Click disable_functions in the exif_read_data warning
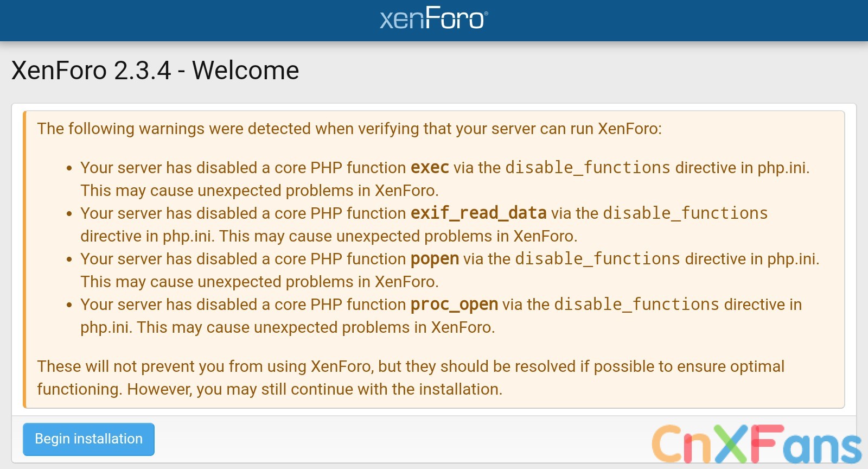868x469 pixels. [x=685, y=213]
